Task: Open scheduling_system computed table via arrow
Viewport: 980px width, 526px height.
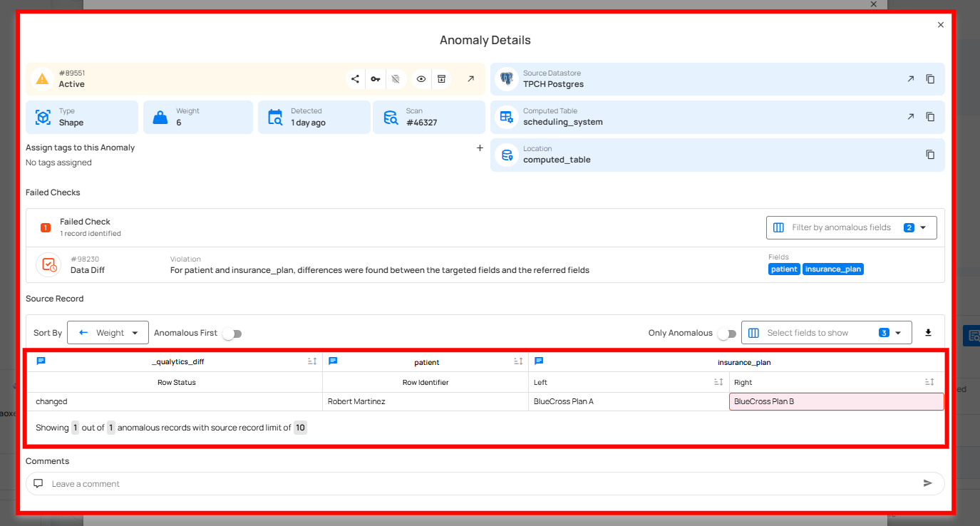Action: click(x=910, y=117)
